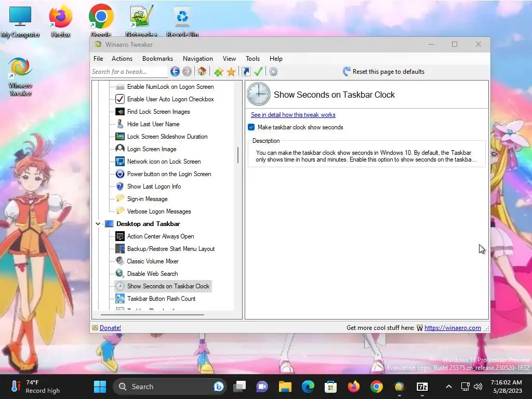This screenshot has height=399, width=532.
Task: Click the Reset this page to defaults button
Action: click(384, 72)
